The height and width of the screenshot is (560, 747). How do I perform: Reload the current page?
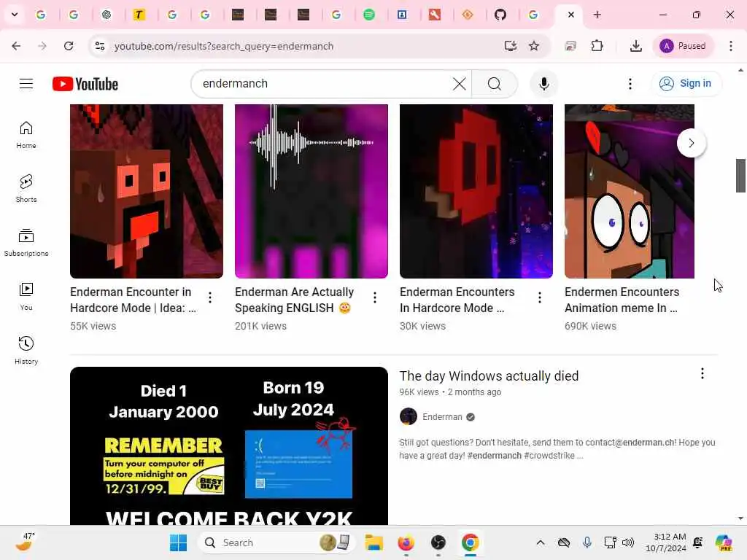tap(69, 46)
